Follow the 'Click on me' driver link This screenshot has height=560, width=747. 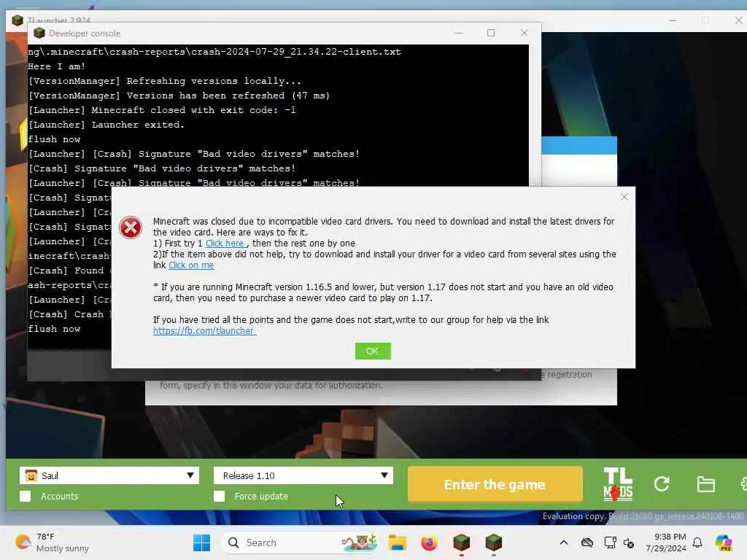point(191,265)
